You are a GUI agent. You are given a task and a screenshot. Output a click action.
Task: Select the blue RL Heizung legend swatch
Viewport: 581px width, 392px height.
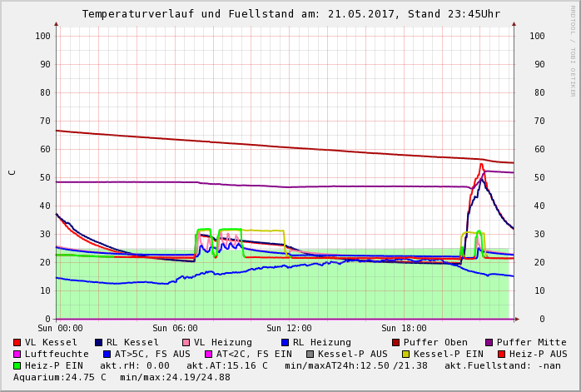[285, 342]
